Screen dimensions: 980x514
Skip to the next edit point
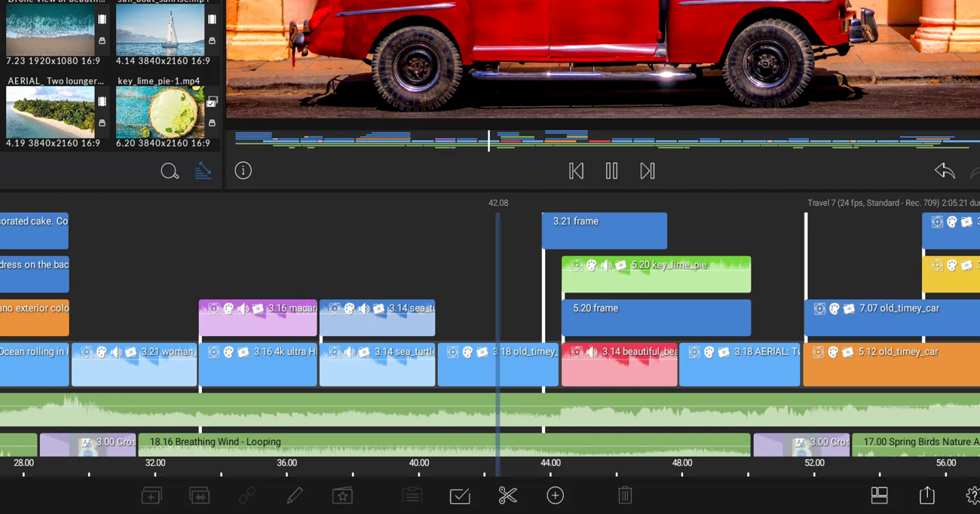coord(647,171)
